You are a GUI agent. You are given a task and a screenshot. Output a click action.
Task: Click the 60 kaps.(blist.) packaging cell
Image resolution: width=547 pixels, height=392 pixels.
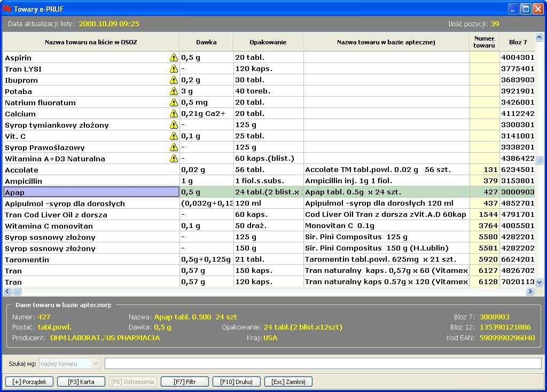point(268,158)
